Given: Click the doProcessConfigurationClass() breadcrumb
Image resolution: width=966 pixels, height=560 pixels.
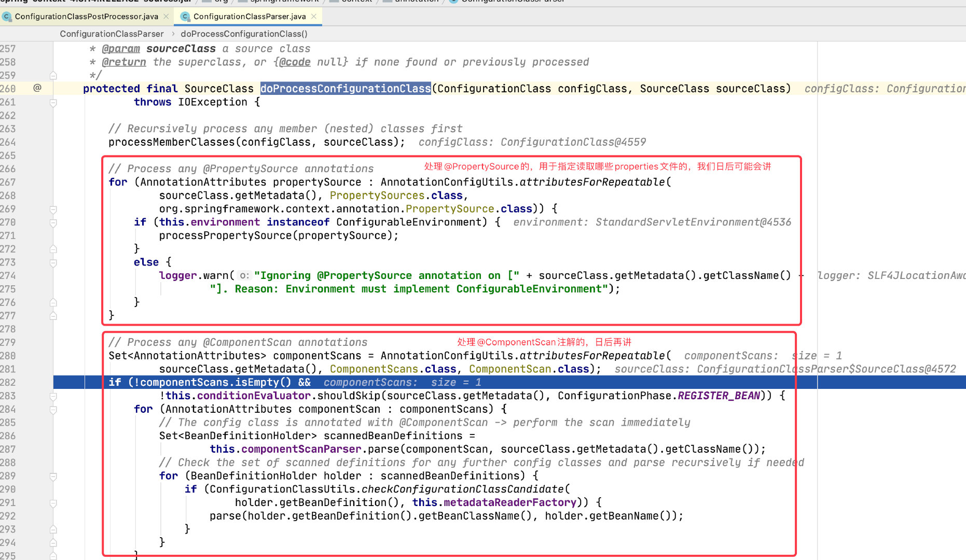Looking at the screenshot, I should [x=244, y=34].
